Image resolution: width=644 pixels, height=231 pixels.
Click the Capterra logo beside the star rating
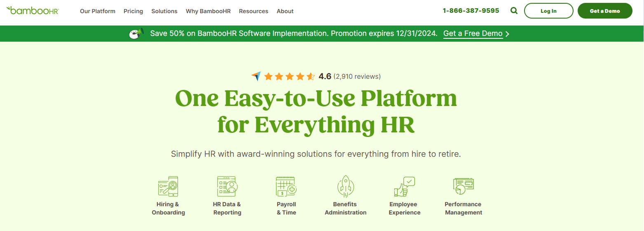pos(256,76)
